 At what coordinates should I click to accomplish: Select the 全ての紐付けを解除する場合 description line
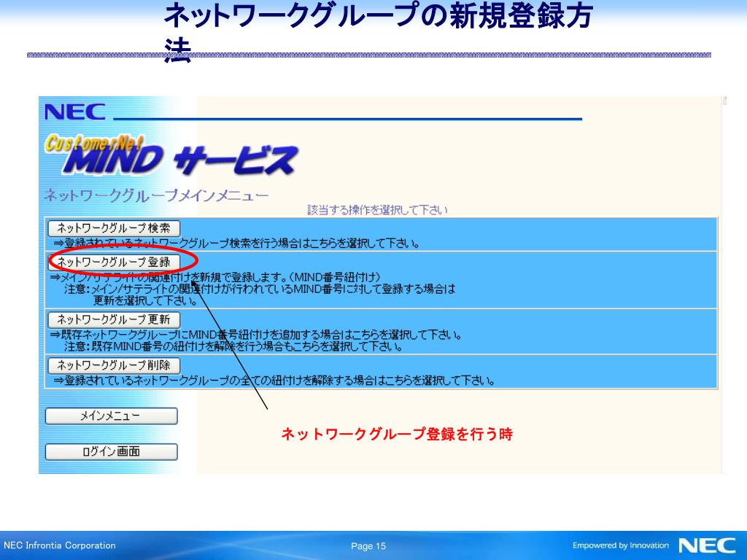274,381
